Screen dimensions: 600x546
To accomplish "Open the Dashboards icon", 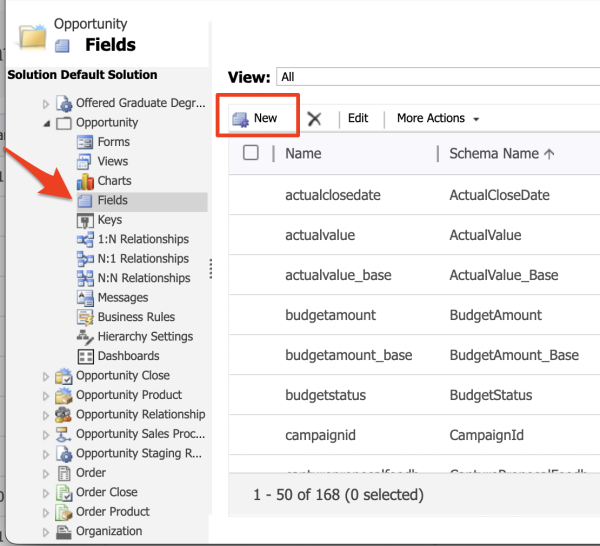I will [85, 356].
